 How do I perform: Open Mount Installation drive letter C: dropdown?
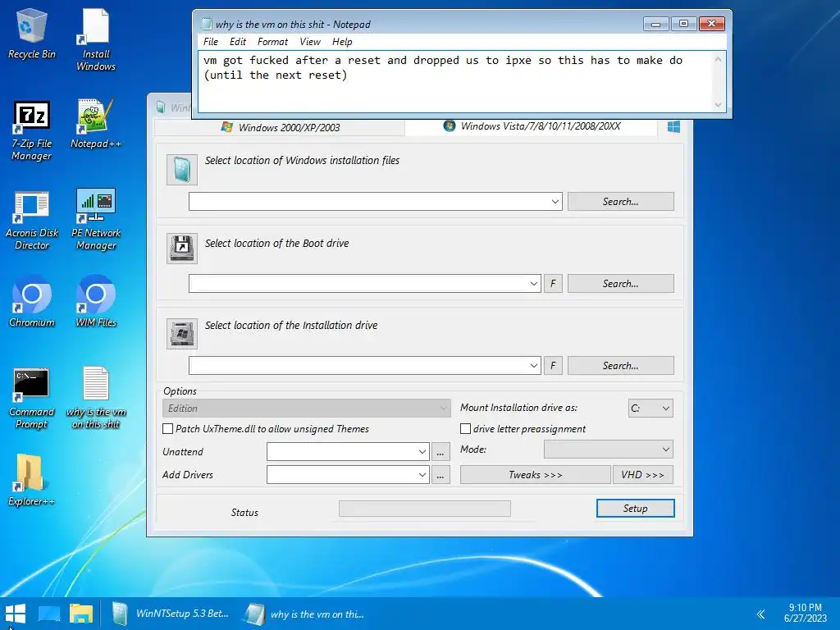pyautogui.click(x=651, y=409)
